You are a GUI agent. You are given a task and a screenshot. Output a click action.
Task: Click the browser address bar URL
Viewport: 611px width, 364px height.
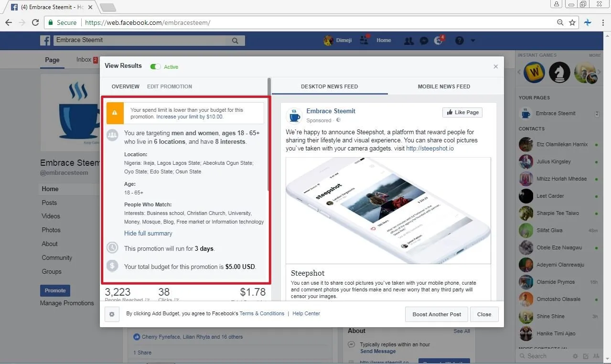click(x=148, y=22)
